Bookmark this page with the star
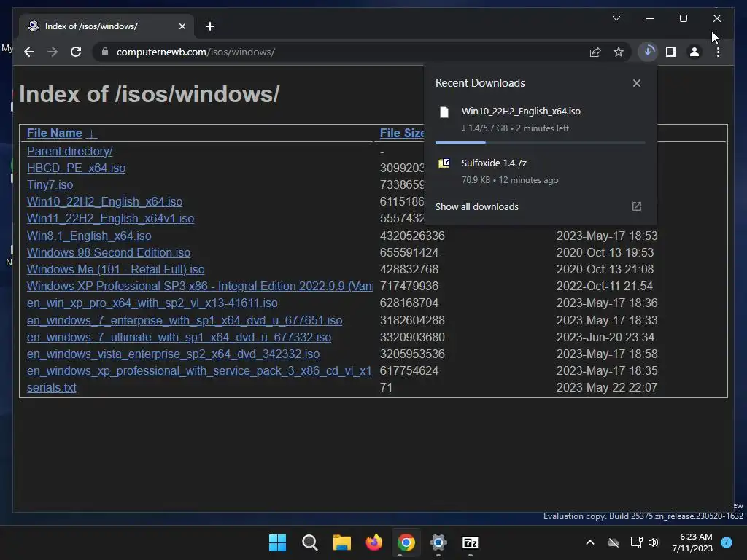 click(x=619, y=52)
